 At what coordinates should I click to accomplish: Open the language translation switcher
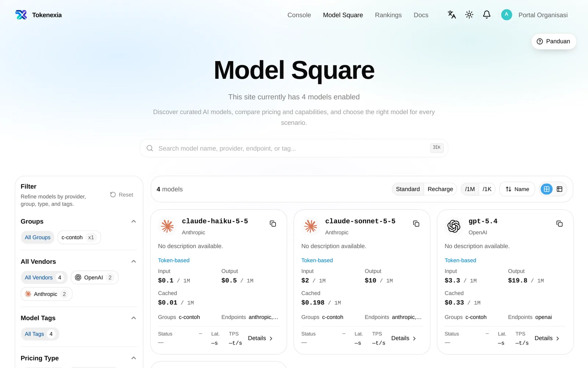(x=452, y=15)
